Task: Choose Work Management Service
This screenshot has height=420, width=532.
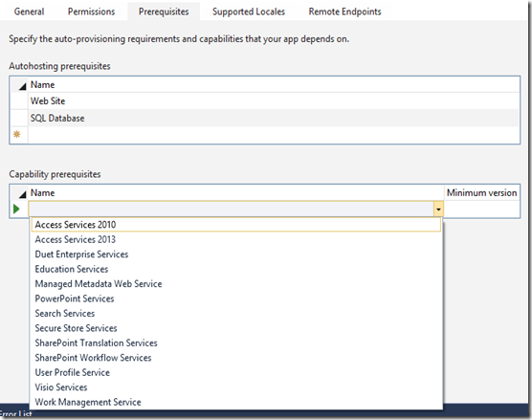Action: pyautogui.click(x=236, y=402)
